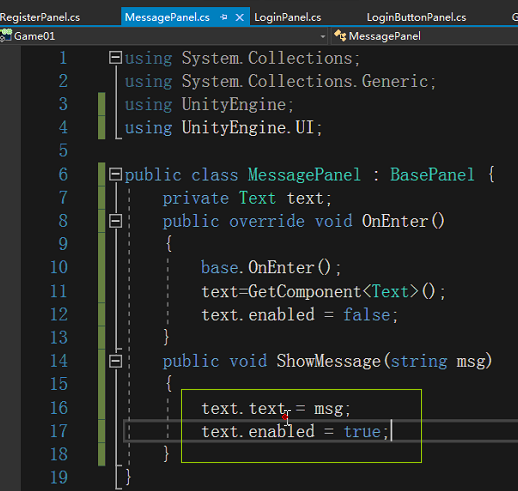
Task: Click 'UnityEngine' on line 3
Action: [x=234, y=105]
